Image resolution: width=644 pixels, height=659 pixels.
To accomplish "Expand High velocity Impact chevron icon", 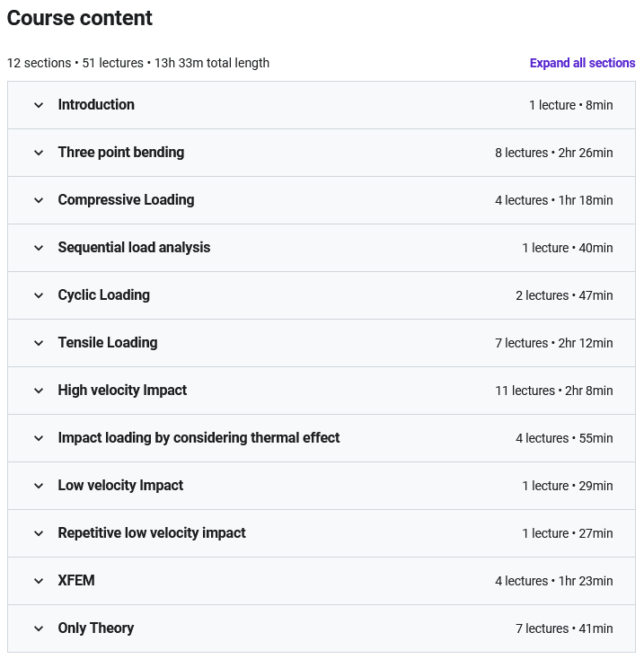I will pos(39,391).
